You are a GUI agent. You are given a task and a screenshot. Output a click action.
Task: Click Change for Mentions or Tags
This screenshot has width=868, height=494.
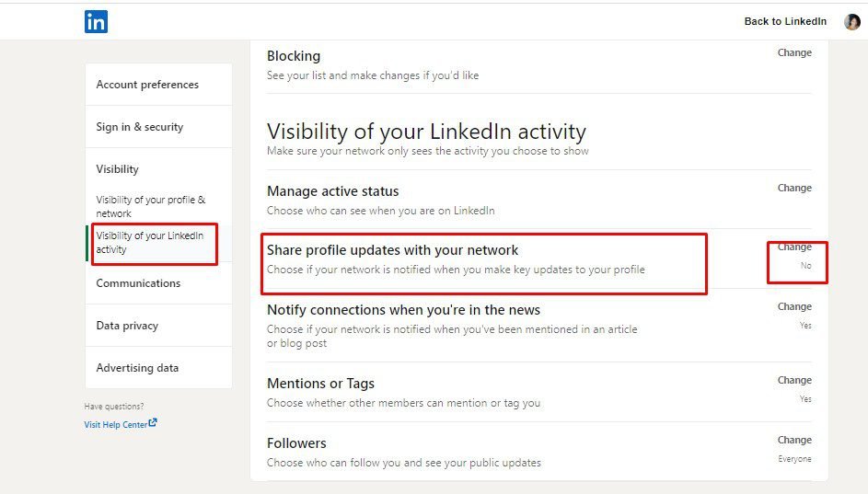(x=794, y=380)
